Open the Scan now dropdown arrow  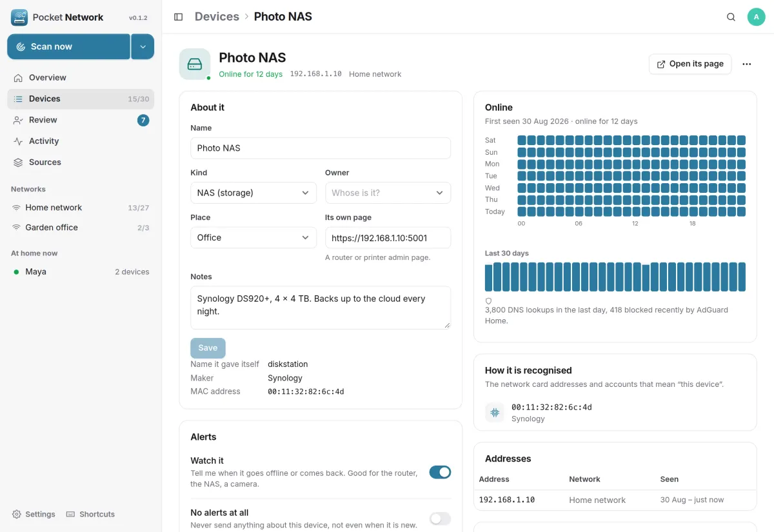[143, 46]
